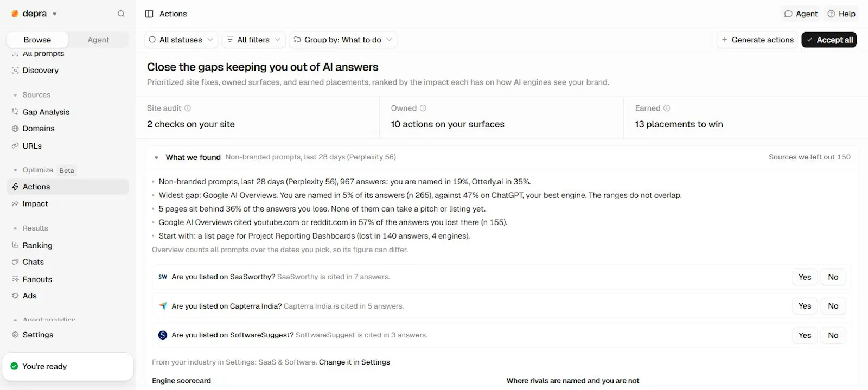Switch to the Agent tab in sidebar
The width and height of the screenshot is (868, 390).
pyautogui.click(x=98, y=40)
